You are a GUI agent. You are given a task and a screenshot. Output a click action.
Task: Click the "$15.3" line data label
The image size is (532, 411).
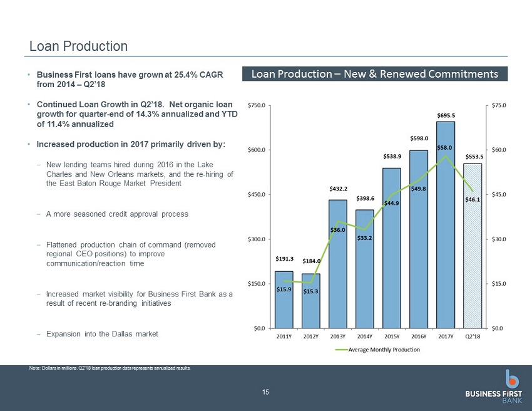[311, 291]
